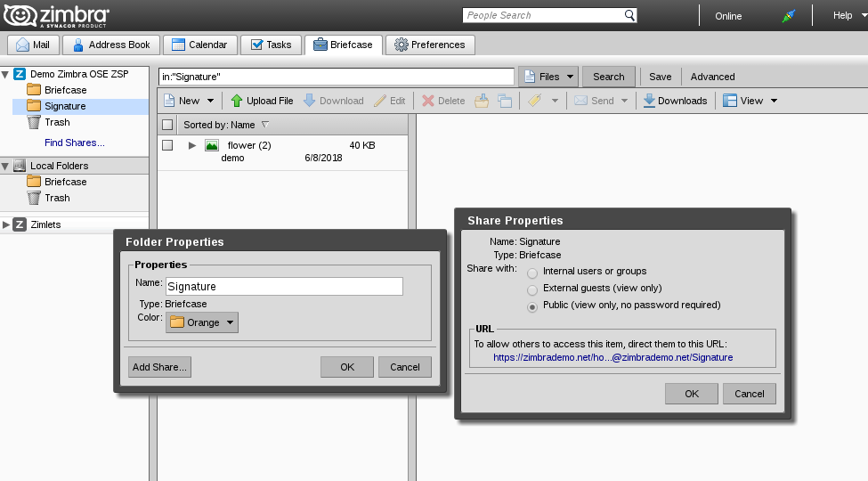Toggle the select-all checkbox in list header
The height and width of the screenshot is (481, 868).
click(x=167, y=126)
